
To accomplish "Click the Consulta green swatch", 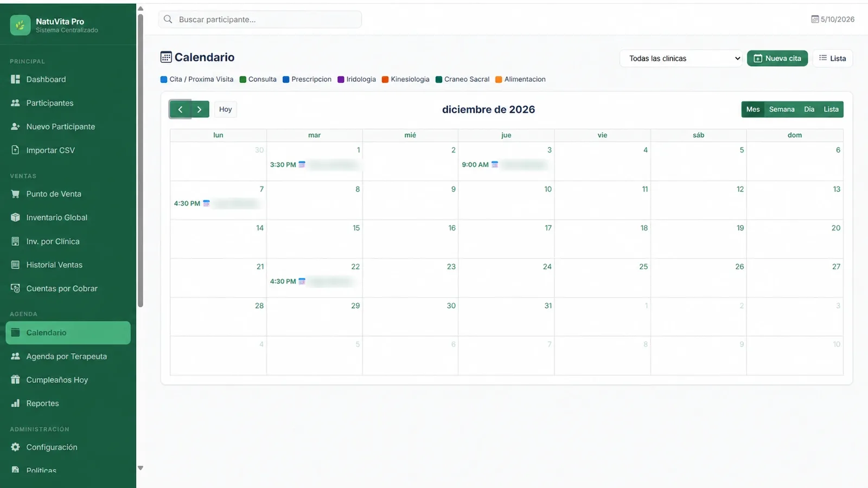I will coord(243,79).
